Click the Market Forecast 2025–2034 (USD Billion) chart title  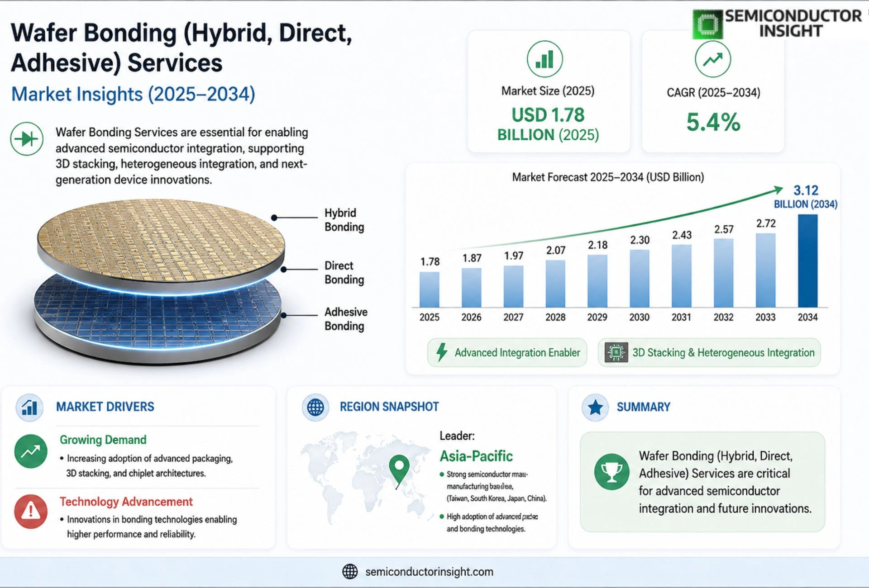point(608,177)
